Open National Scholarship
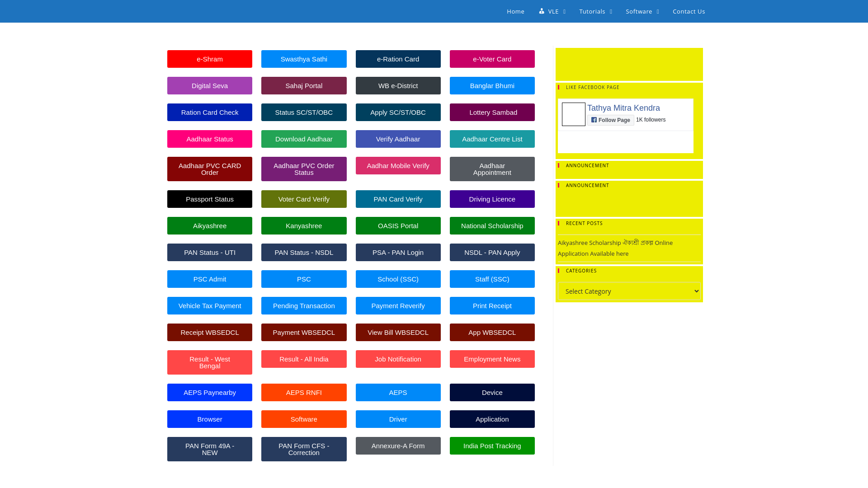868x488 pixels. pyautogui.click(x=492, y=226)
